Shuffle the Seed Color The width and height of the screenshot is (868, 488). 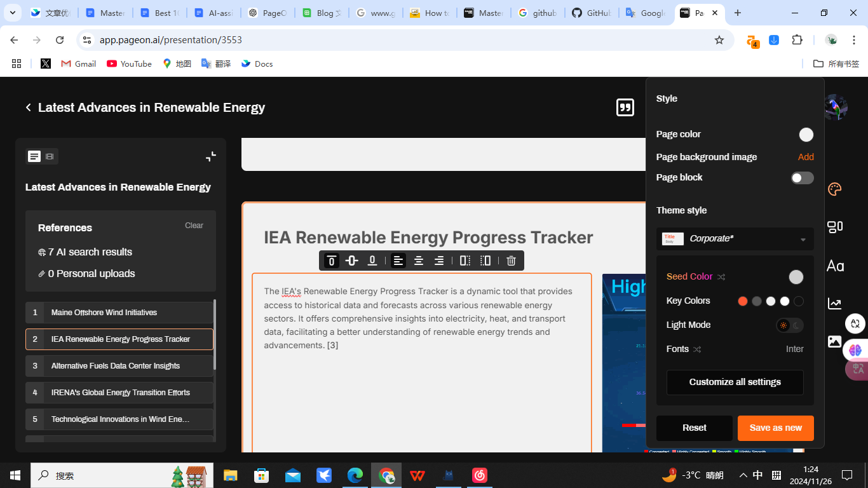pos(721,277)
